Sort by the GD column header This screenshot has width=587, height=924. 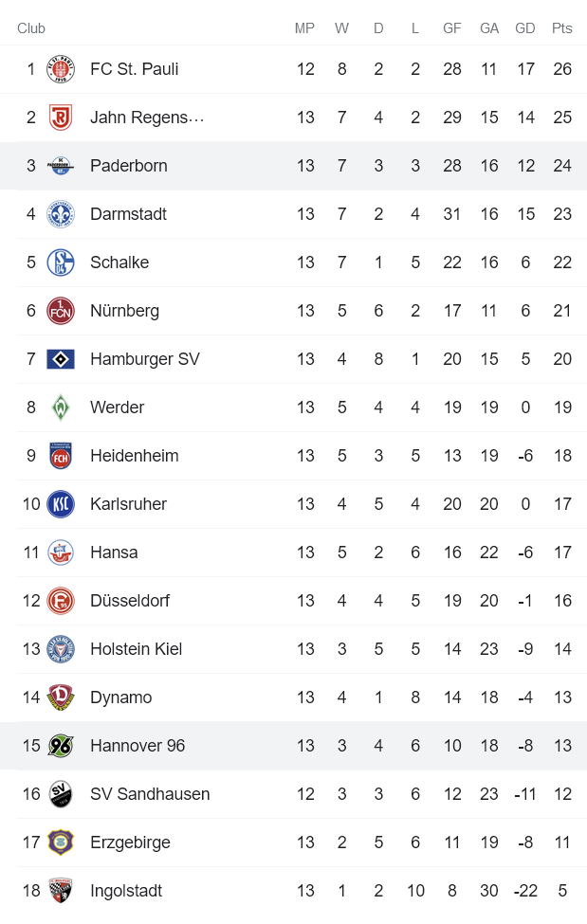click(524, 28)
